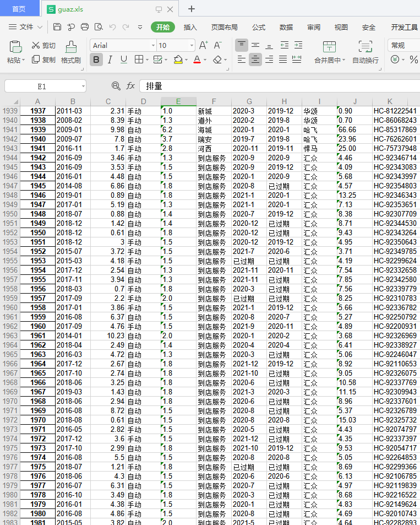Viewport: 420px width, 525px height.
Task: Switch to the 审阅 Review tab
Action: click(314, 27)
